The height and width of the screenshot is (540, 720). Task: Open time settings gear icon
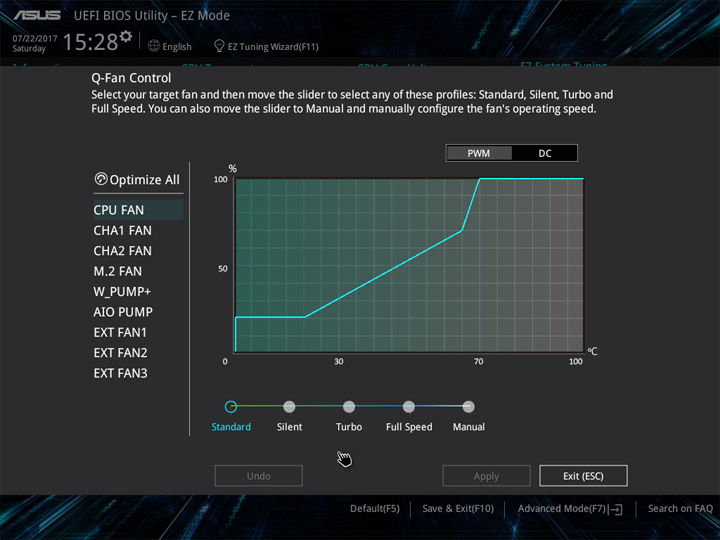click(x=126, y=36)
